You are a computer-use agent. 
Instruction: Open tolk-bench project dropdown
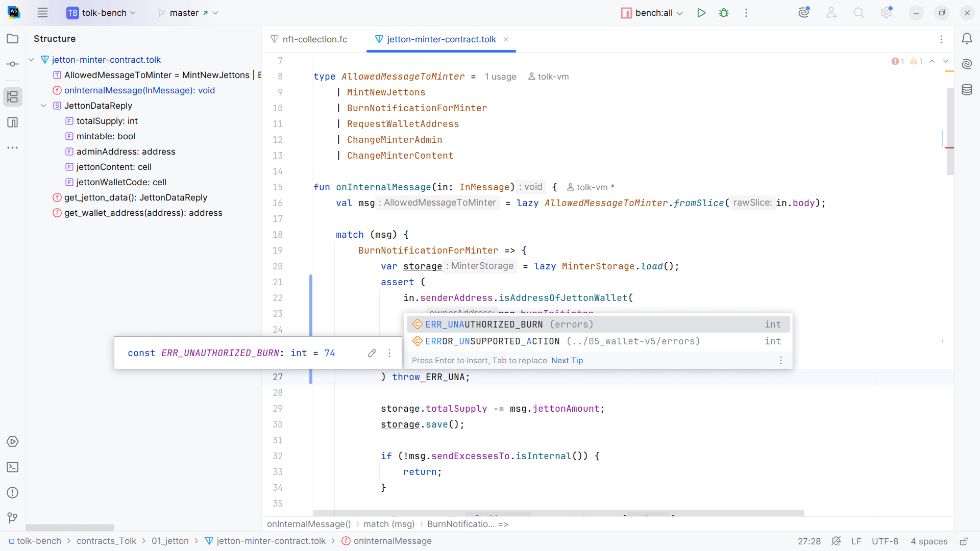click(x=102, y=13)
